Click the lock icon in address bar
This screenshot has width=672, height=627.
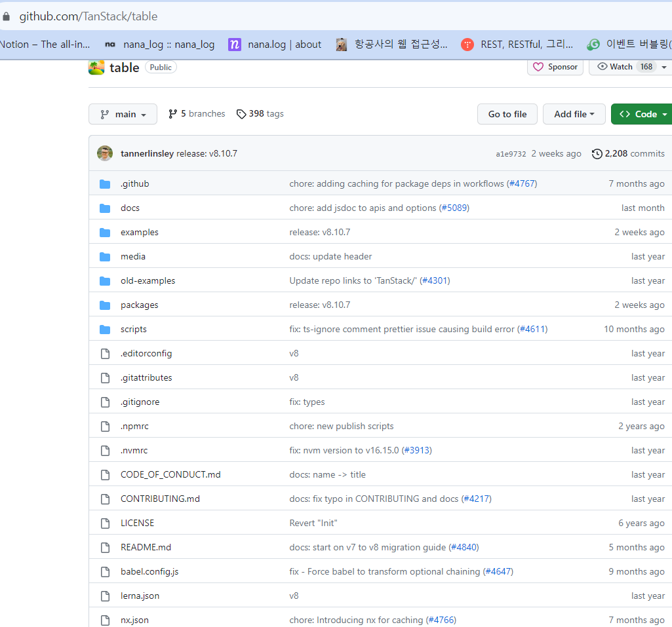pyautogui.click(x=6, y=16)
